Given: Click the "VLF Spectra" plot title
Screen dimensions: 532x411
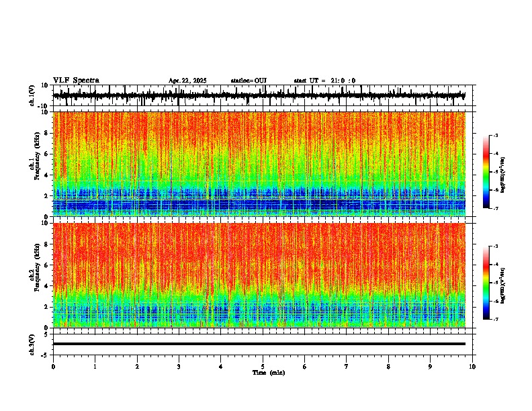Looking at the screenshot, I should 76,81.
